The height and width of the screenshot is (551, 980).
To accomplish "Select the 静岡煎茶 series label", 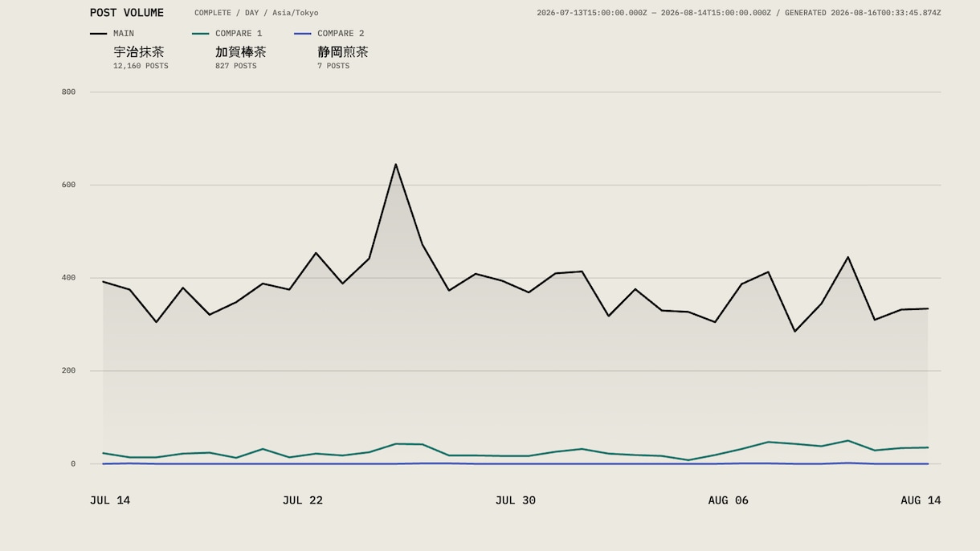I will (343, 52).
